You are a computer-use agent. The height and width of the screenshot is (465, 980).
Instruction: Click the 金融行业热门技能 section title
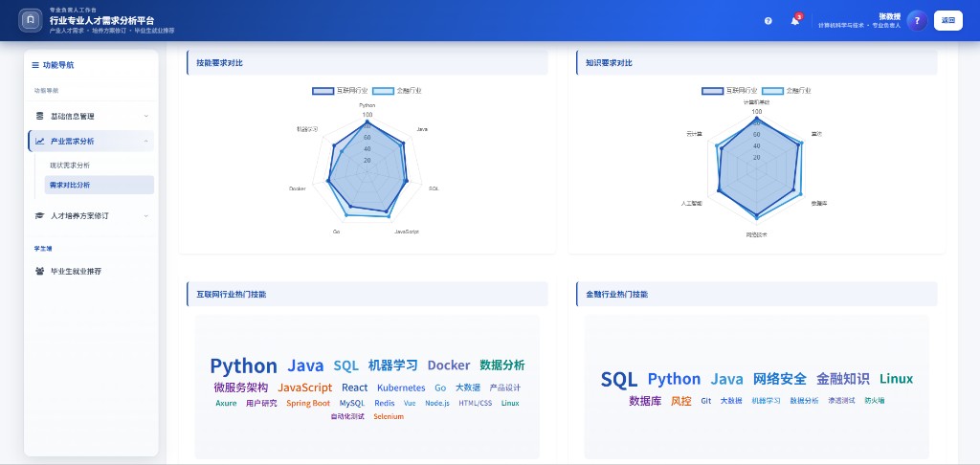[x=617, y=295]
